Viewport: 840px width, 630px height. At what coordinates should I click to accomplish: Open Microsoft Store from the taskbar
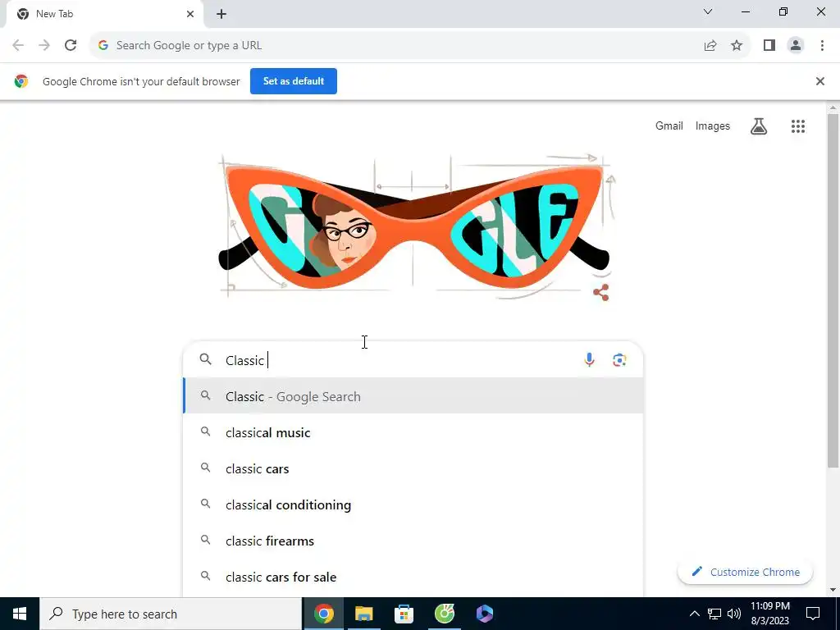coord(404,614)
